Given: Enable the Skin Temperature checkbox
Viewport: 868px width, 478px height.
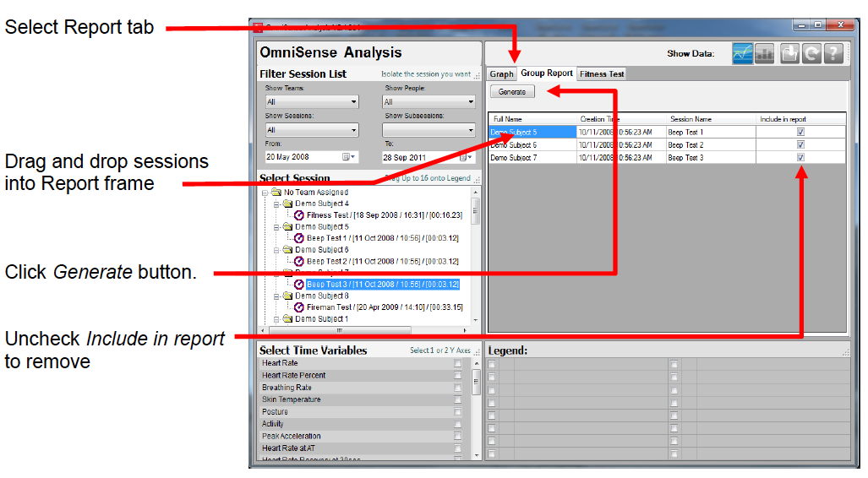Looking at the screenshot, I should 457,400.
